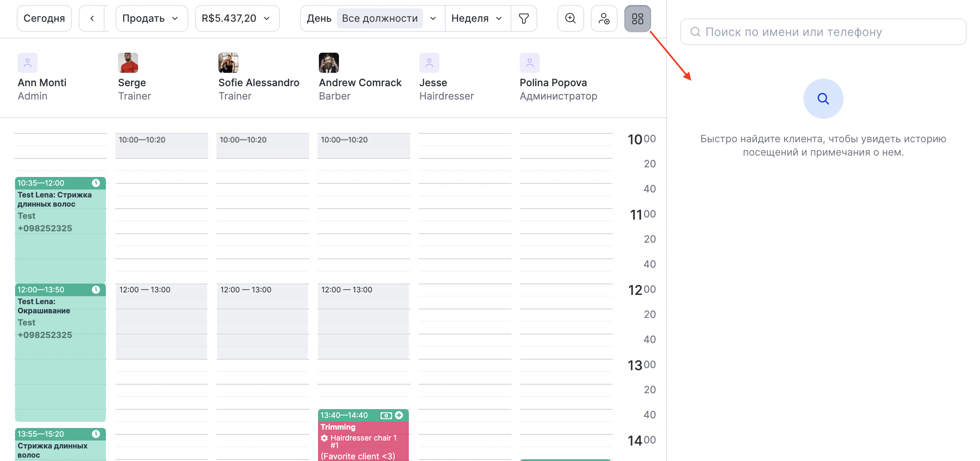The height and width of the screenshot is (461, 980).
Task: Open the staff schedule settings icon
Action: (x=604, y=18)
